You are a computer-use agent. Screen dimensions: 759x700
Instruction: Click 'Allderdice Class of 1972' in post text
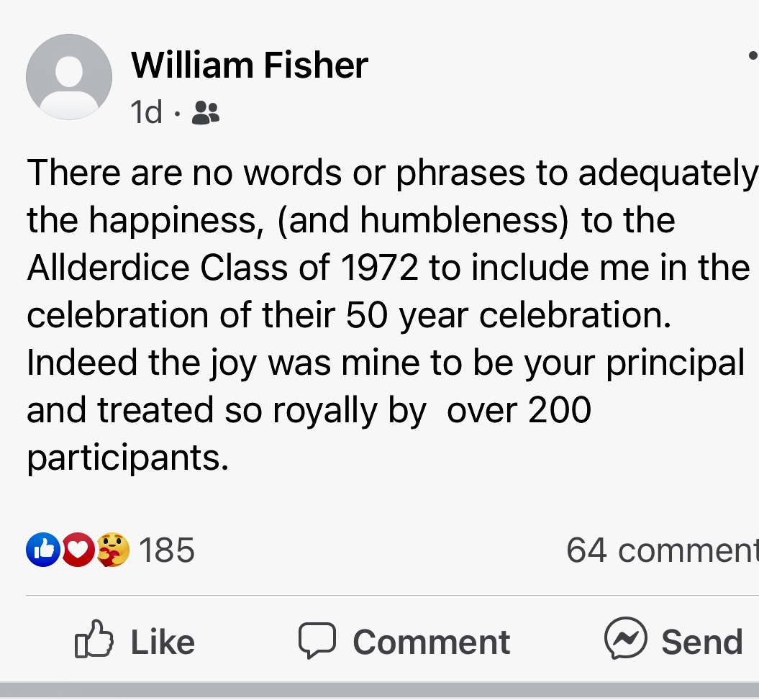click(222, 267)
